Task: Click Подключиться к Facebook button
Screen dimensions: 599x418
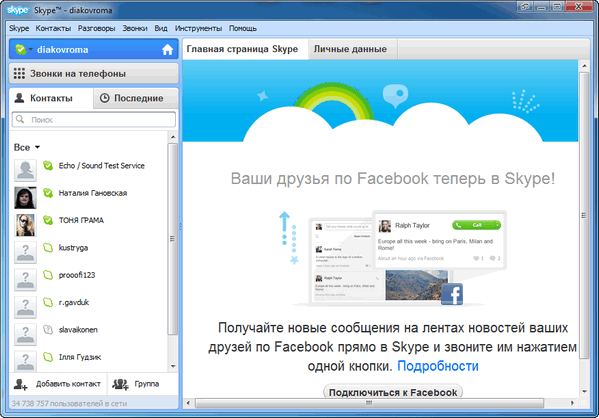Action: click(x=393, y=392)
